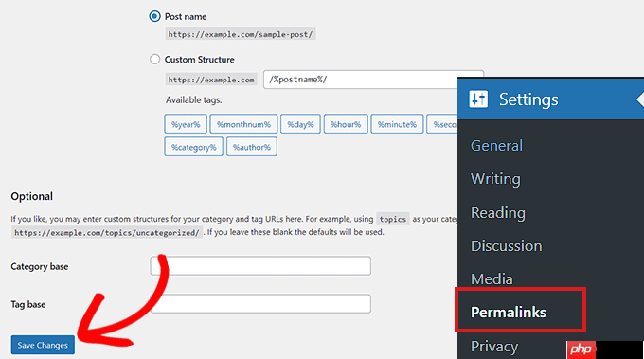Screen dimensions: 644x359
Task: Focus the custom structure /%postname%/ field
Action: pos(362,80)
